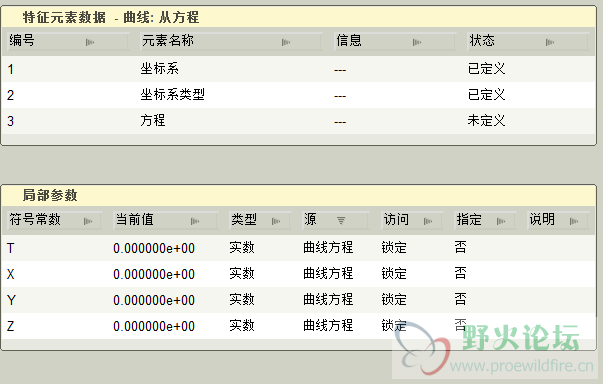This screenshot has height=384, width=603.
Task: Click 实数 type in T row
Action: tap(242, 248)
